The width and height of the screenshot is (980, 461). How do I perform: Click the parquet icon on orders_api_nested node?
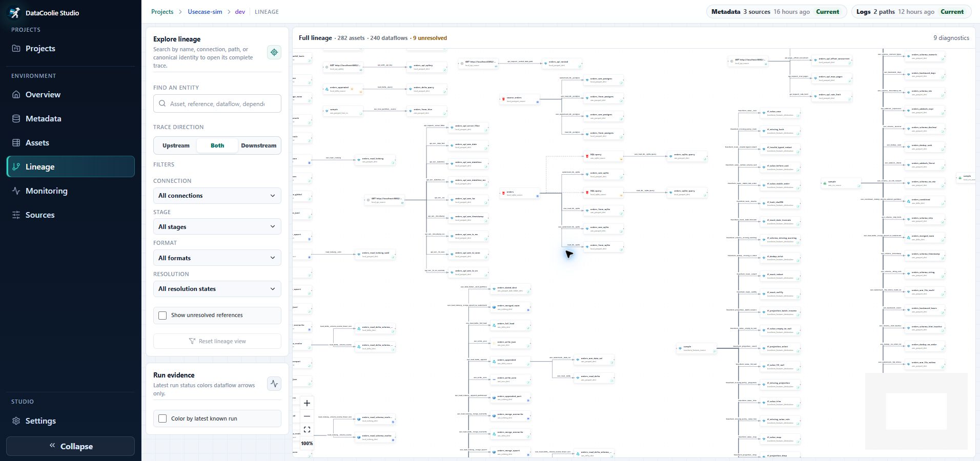click(x=545, y=63)
